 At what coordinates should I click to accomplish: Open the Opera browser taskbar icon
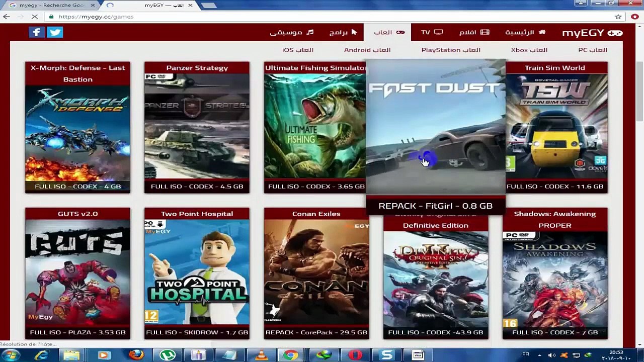[x=355, y=355]
